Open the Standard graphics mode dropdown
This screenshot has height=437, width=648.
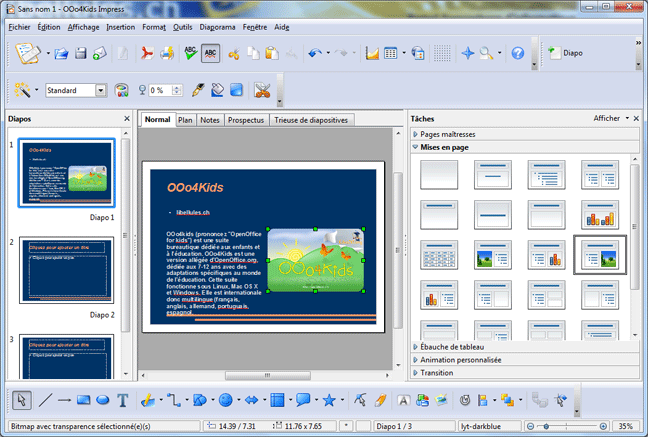pyautogui.click(x=101, y=90)
